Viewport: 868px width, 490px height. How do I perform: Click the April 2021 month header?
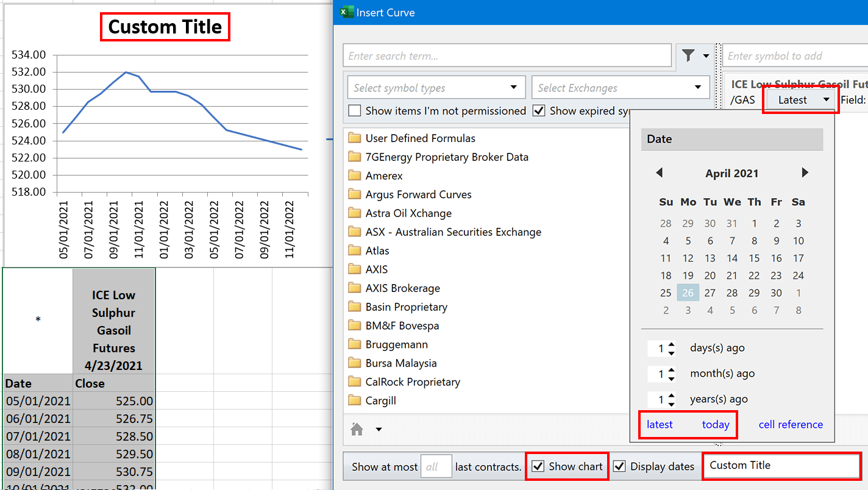click(x=731, y=173)
